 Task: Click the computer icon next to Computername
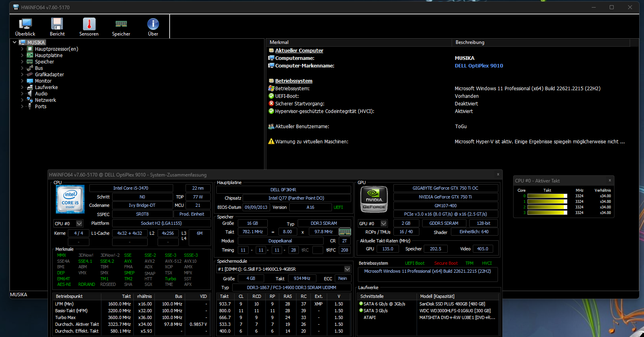point(271,58)
